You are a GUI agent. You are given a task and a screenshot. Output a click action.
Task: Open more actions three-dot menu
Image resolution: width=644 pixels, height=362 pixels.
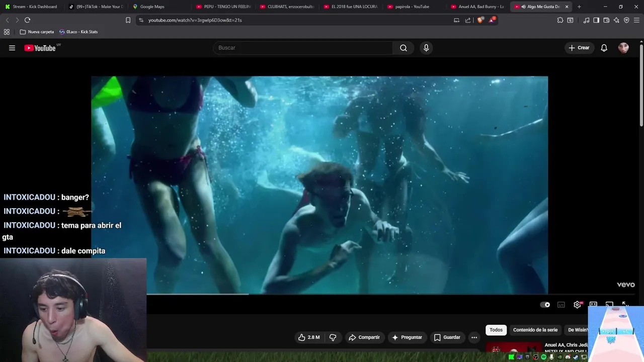tap(474, 337)
